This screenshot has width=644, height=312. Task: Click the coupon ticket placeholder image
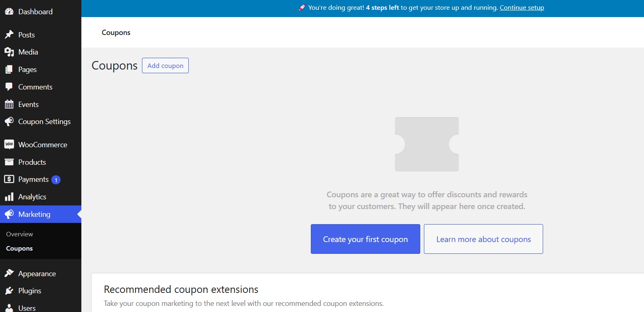pos(427,144)
